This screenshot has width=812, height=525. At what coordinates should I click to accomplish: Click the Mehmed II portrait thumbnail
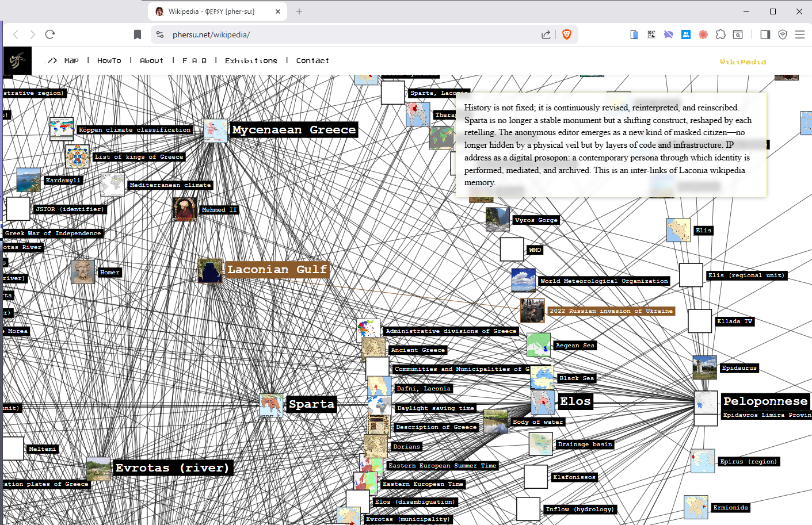185,209
